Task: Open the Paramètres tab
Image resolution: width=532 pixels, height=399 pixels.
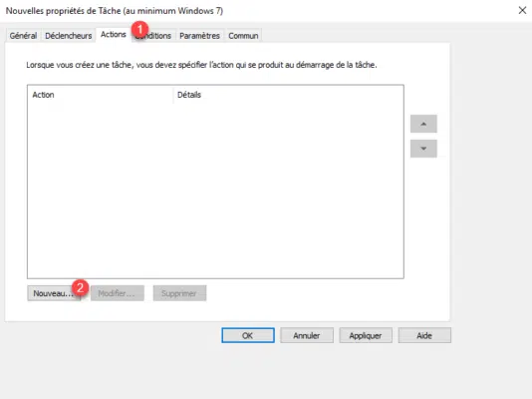Action: pos(199,36)
